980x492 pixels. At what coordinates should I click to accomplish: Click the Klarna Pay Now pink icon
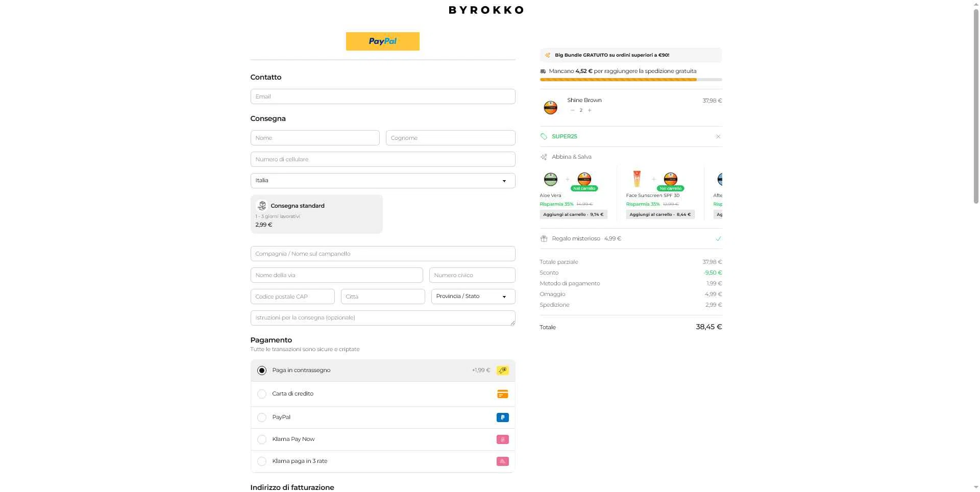click(503, 439)
